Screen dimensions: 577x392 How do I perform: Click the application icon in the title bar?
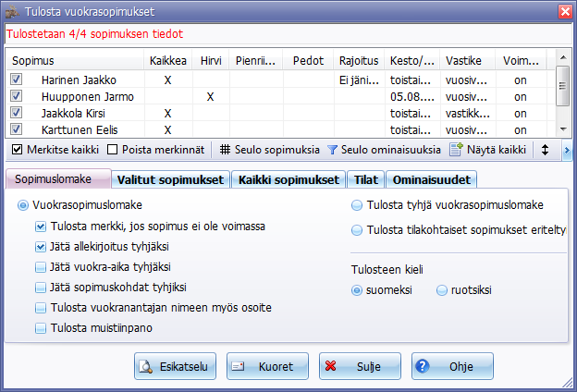pyautogui.click(x=12, y=12)
